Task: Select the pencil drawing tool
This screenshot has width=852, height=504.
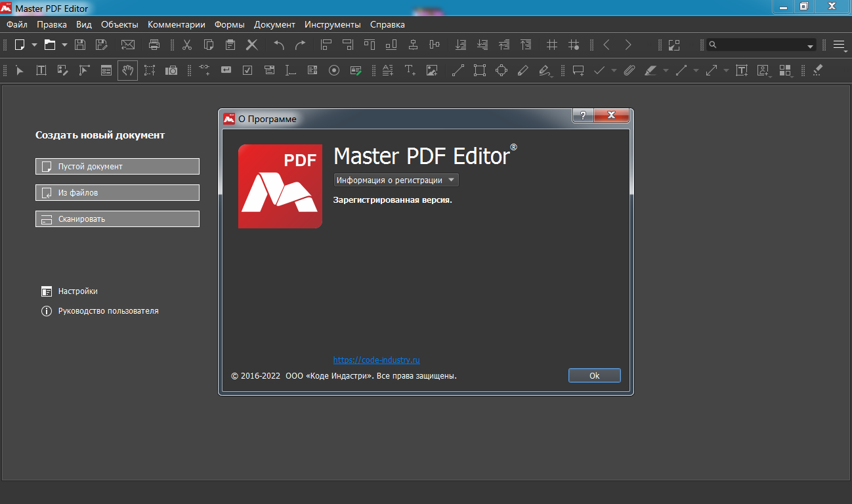Action: 522,70
